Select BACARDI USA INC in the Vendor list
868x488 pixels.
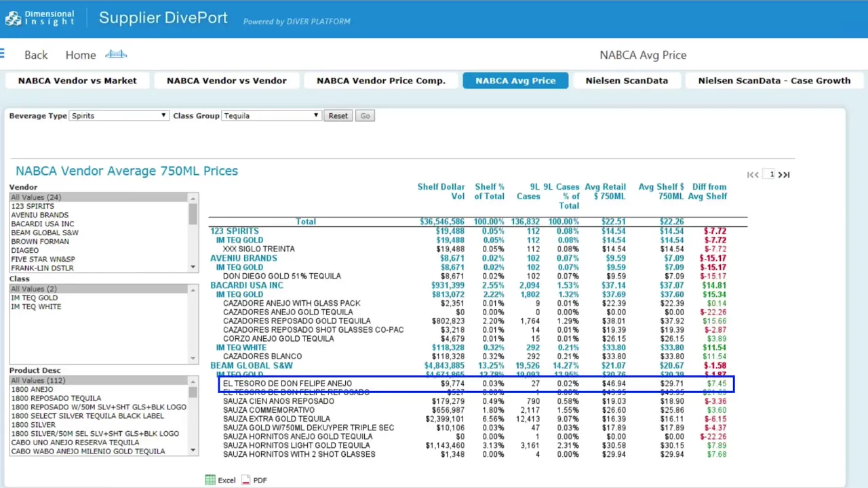tap(99, 224)
